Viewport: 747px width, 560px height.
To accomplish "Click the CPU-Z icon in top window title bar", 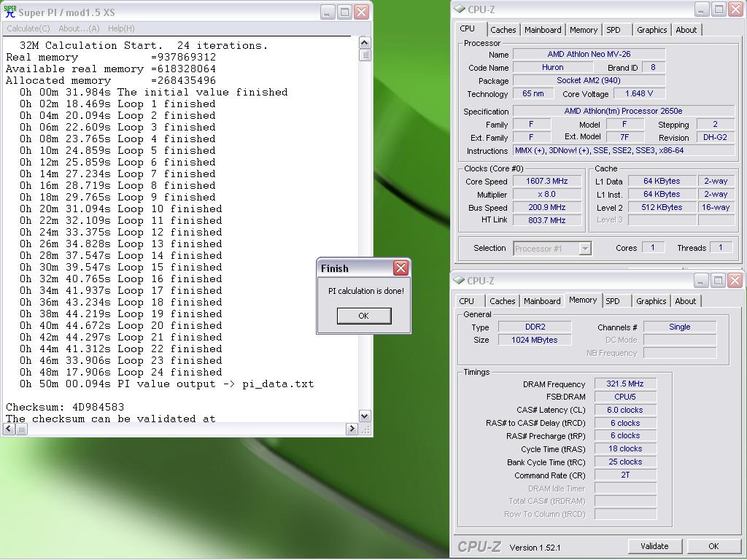I will [x=460, y=9].
